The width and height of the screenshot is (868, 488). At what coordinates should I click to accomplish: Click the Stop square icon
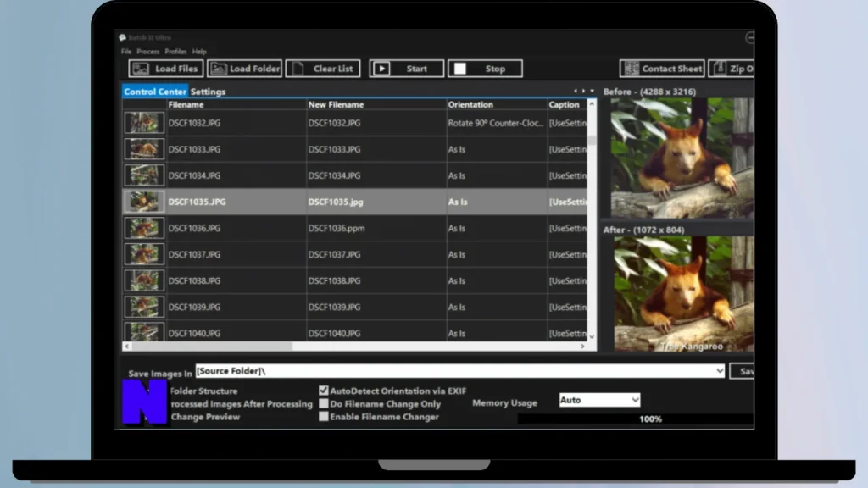tap(460, 69)
